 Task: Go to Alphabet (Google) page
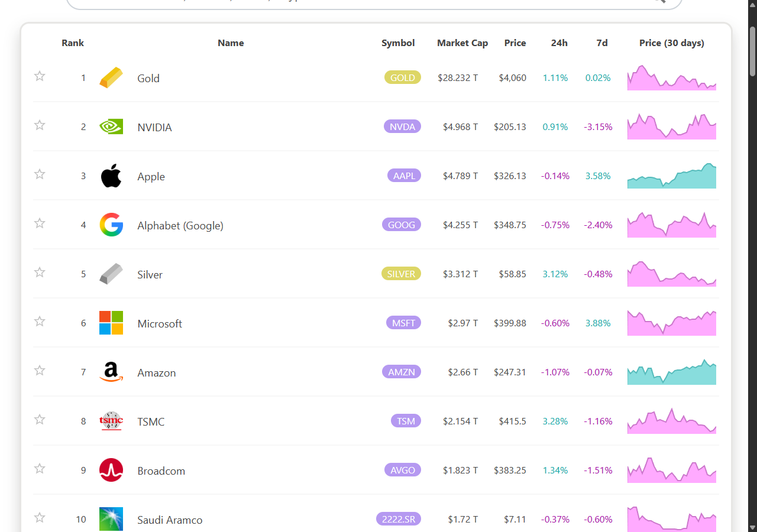coord(180,225)
